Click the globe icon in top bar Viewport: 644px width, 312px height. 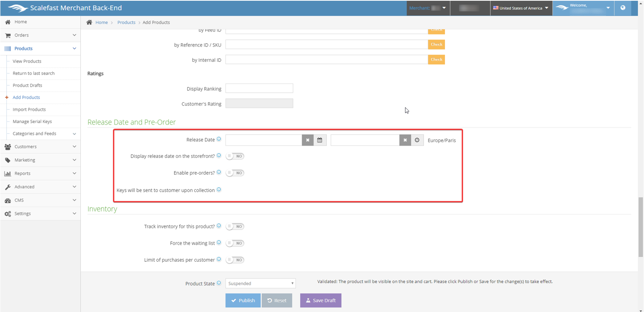[623, 8]
